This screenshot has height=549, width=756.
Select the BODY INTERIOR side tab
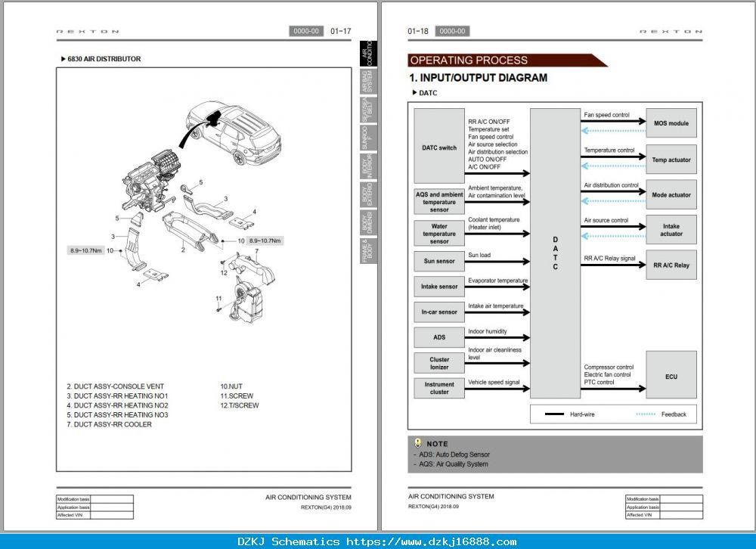click(x=368, y=166)
